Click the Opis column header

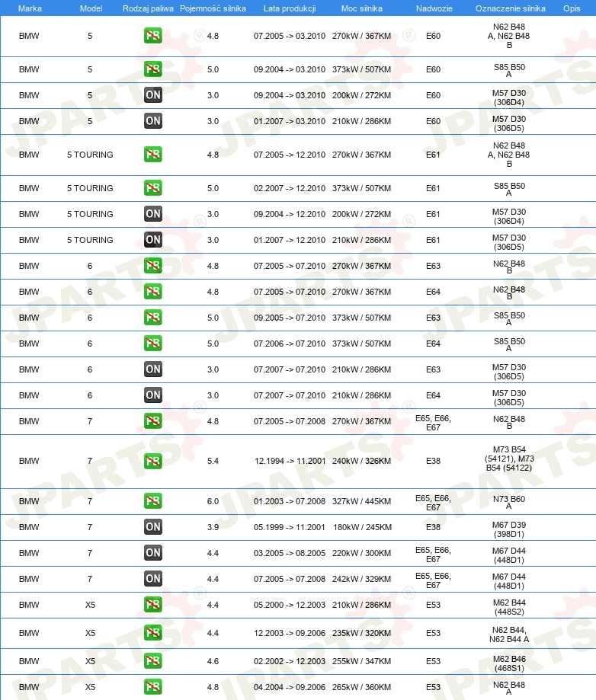(x=572, y=8)
